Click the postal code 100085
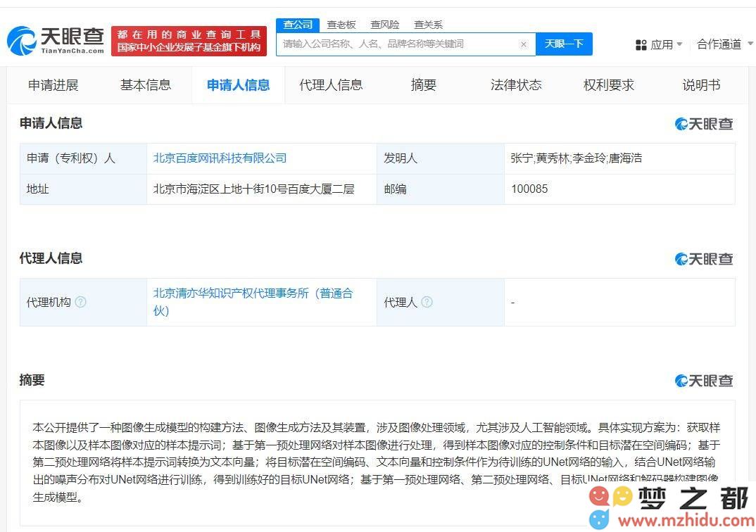756x532 pixels. (529, 189)
